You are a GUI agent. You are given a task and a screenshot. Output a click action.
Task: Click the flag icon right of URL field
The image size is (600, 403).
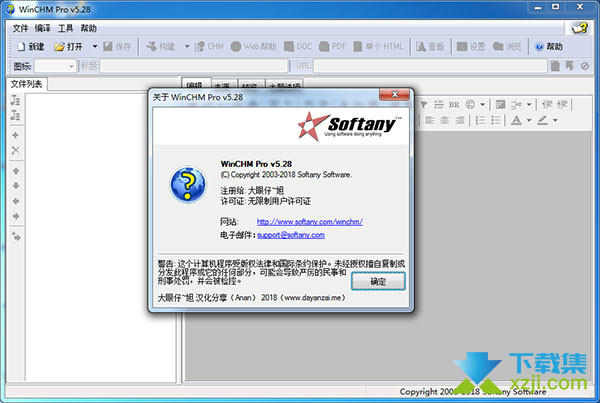[570, 66]
